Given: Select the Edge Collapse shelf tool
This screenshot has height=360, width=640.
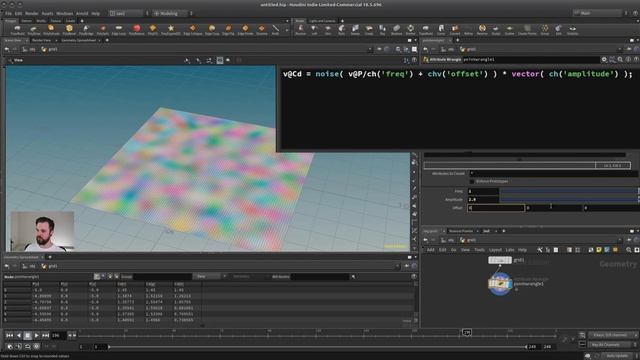Looking at the screenshot, I should click(x=192, y=29).
